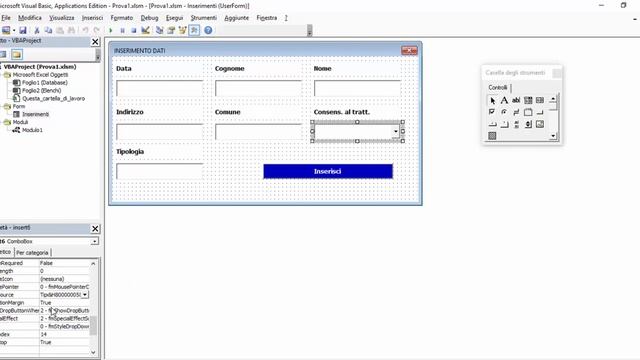Open Object Browser toolbar icon
Image resolution: width=640 pixels, height=360 pixels.
pyautogui.click(x=182, y=30)
